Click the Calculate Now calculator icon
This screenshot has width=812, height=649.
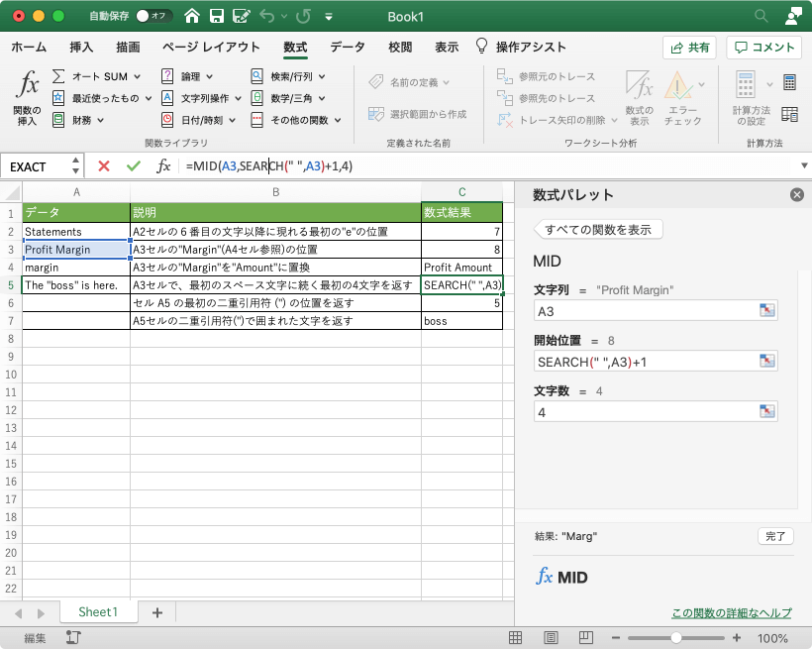(790, 82)
